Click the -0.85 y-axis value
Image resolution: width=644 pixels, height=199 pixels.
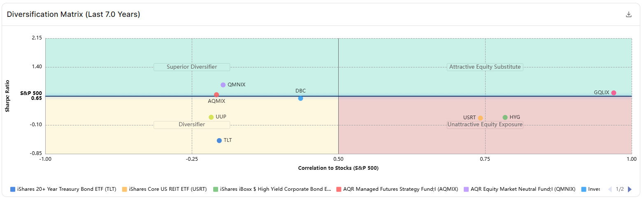pos(36,153)
